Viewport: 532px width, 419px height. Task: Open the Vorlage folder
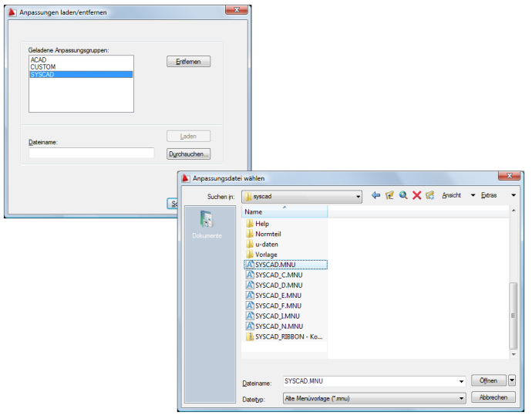click(261, 255)
